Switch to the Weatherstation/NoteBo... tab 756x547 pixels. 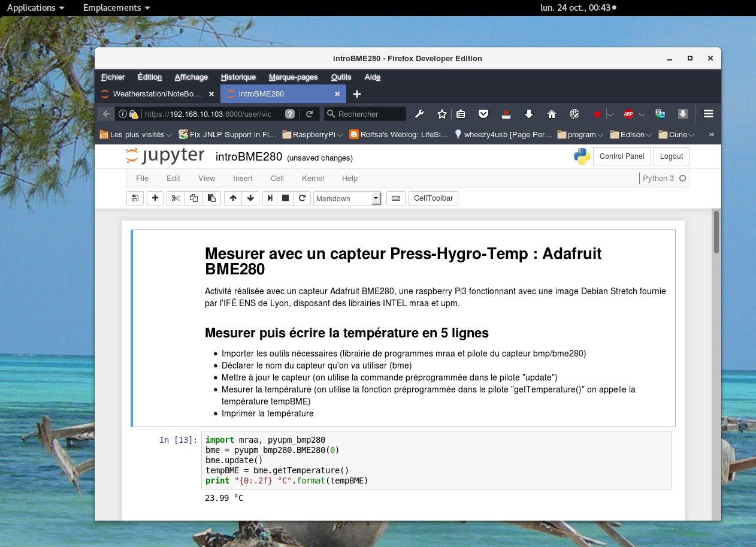pos(157,94)
